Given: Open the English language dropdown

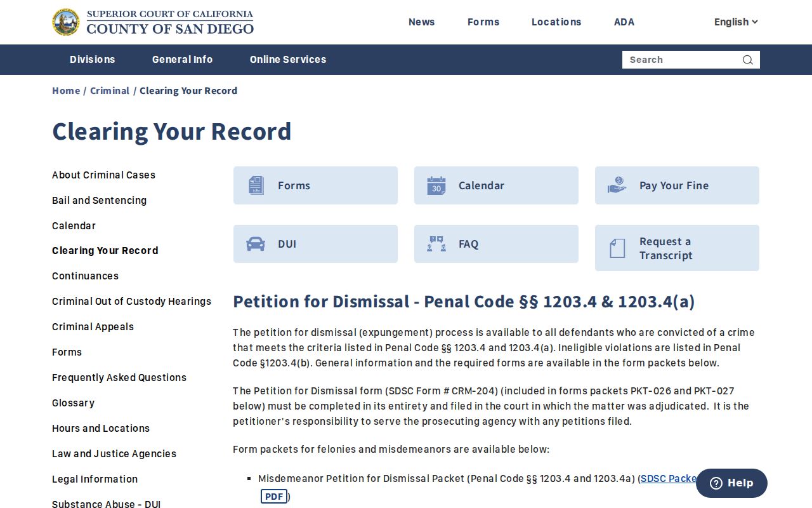Looking at the screenshot, I should [x=736, y=22].
